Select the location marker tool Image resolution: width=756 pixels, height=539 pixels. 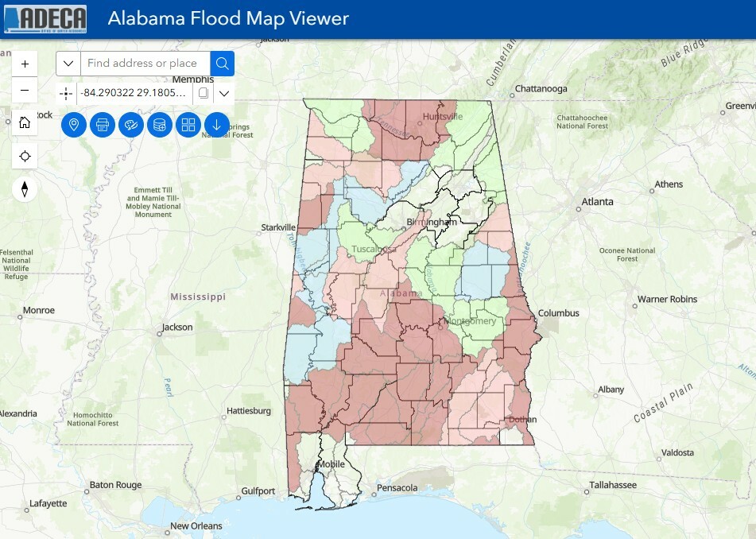coord(73,125)
